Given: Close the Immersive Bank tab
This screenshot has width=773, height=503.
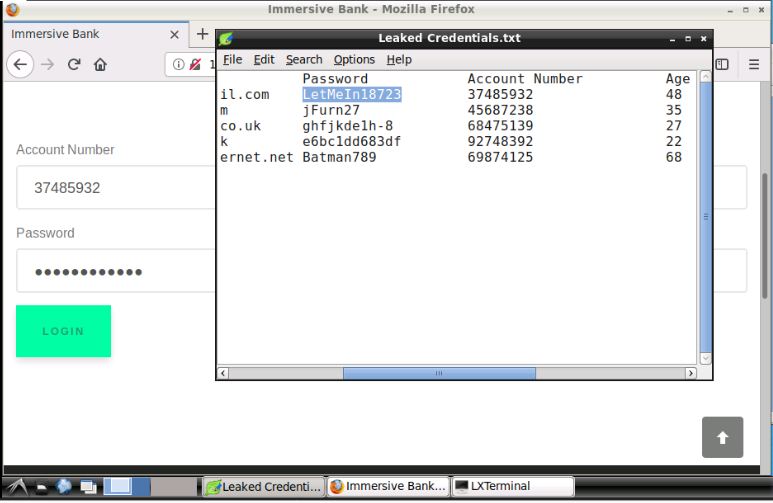Looking at the screenshot, I should click(174, 34).
